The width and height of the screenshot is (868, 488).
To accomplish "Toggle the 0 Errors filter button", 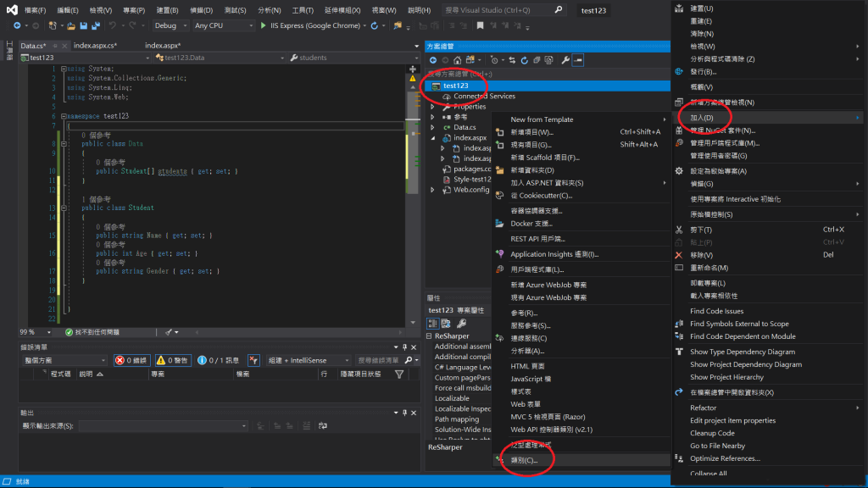I will point(131,360).
